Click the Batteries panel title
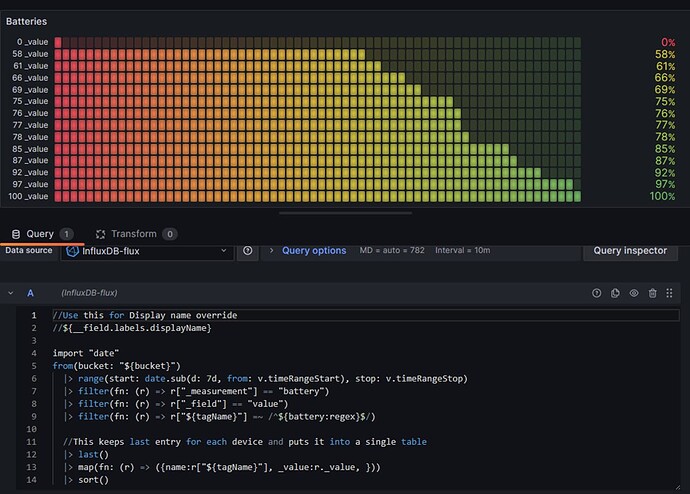The width and height of the screenshot is (690, 494). pyautogui.click(x=26, y=21)
